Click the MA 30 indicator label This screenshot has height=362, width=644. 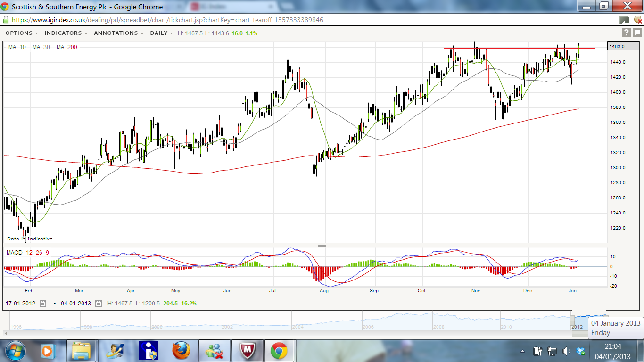tap(41, 47)
